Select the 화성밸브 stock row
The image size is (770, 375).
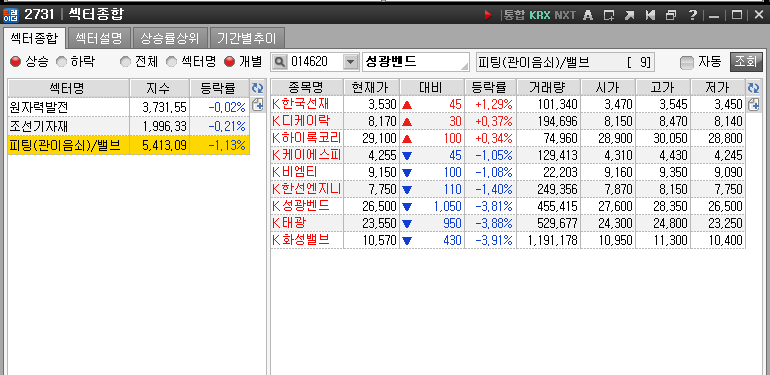click(x=508, y=240)
